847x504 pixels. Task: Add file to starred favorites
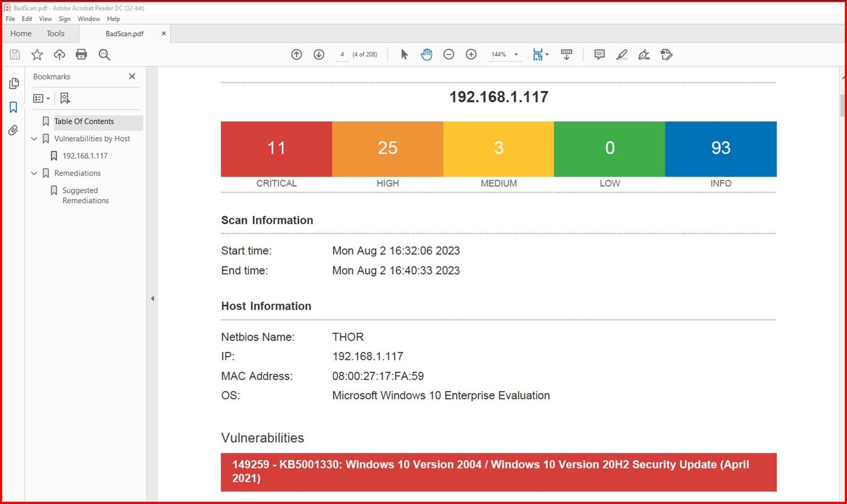pos(37,55)
